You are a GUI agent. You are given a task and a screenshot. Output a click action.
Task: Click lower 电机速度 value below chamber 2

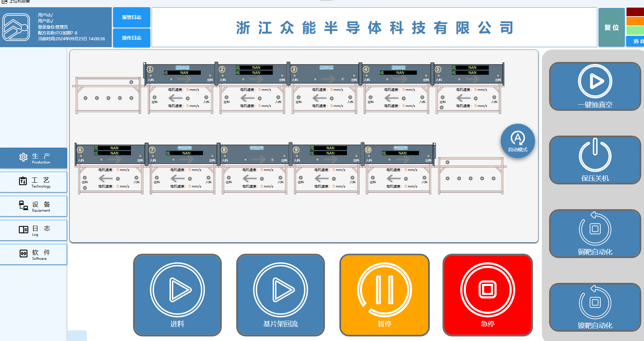(259, 106)
